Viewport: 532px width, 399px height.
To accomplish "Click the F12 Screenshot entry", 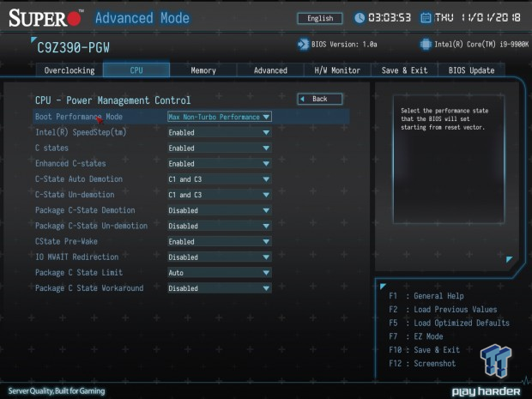I will point(422,363).
